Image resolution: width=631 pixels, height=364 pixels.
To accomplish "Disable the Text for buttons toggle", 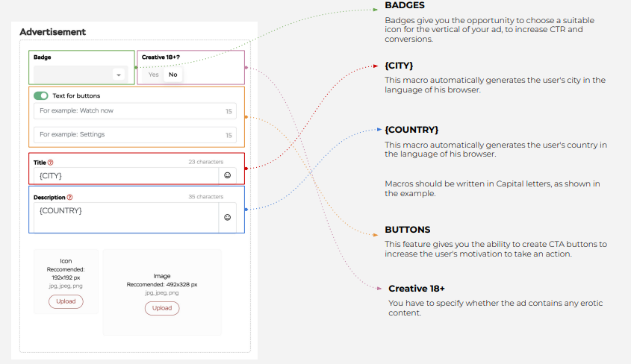I will pyautogui.click(x=40, y=95).
